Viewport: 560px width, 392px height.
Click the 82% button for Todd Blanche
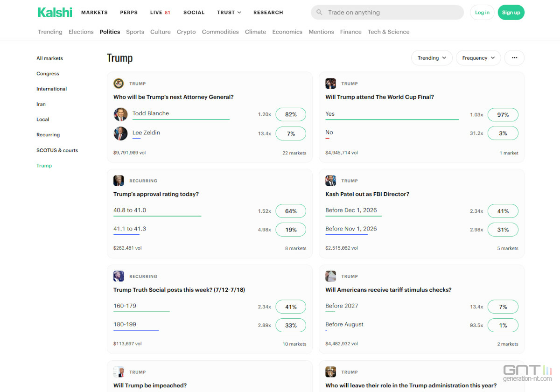tap(291, 114)
